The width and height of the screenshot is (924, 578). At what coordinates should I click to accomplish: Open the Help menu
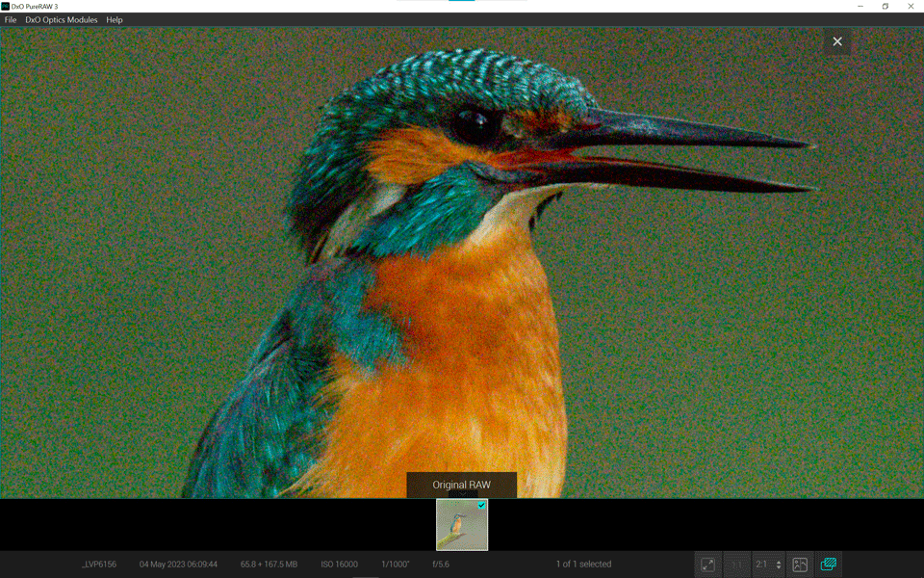tap(115, 20)
